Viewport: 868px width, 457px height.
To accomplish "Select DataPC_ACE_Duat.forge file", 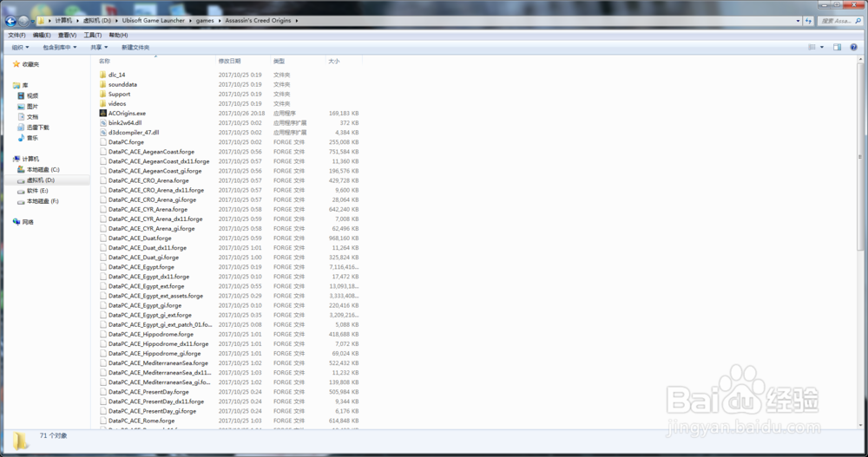I will tap(140, 238).
